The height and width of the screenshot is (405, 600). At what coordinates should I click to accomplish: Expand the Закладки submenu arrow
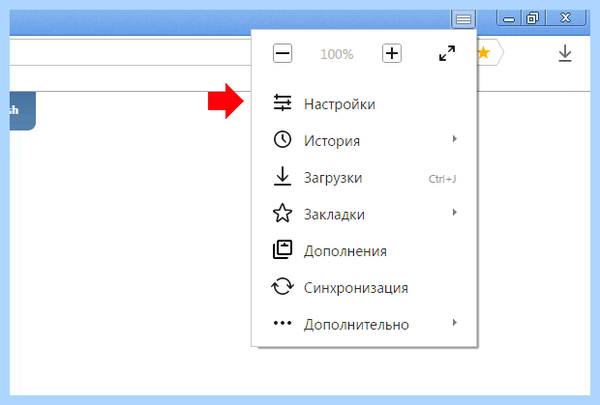click(x=454, y=212)
